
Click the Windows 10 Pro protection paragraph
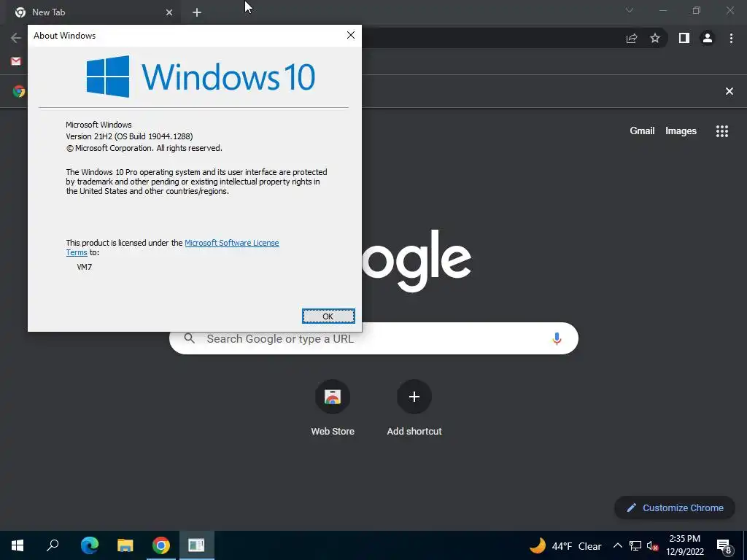(196, 182)
